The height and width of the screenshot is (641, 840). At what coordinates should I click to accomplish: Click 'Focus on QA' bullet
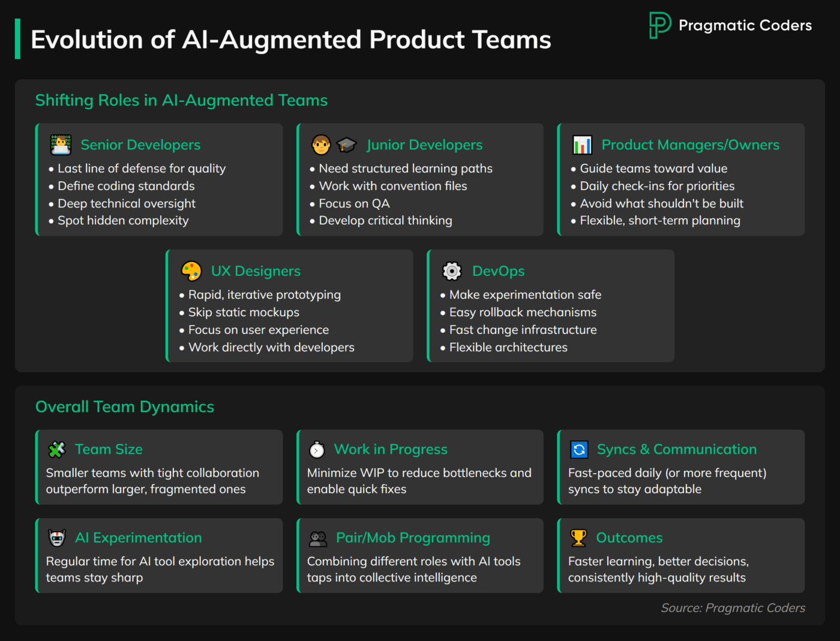354,203
